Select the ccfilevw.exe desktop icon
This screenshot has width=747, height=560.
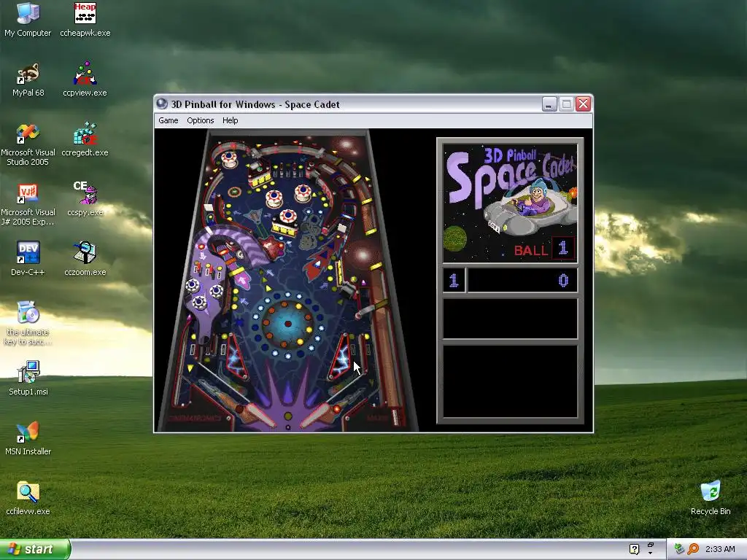[x=28, y=498]
